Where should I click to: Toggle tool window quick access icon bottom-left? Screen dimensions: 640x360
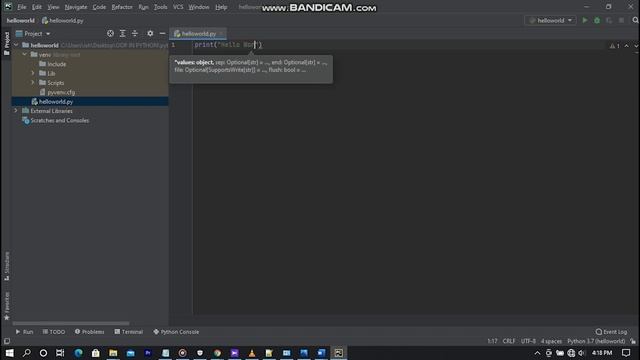[7, 341]
